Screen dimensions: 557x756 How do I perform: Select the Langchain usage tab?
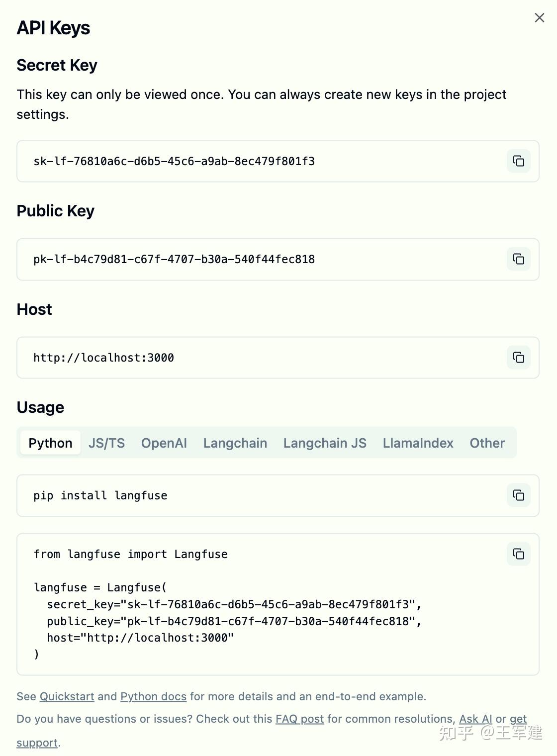point(235,443)
